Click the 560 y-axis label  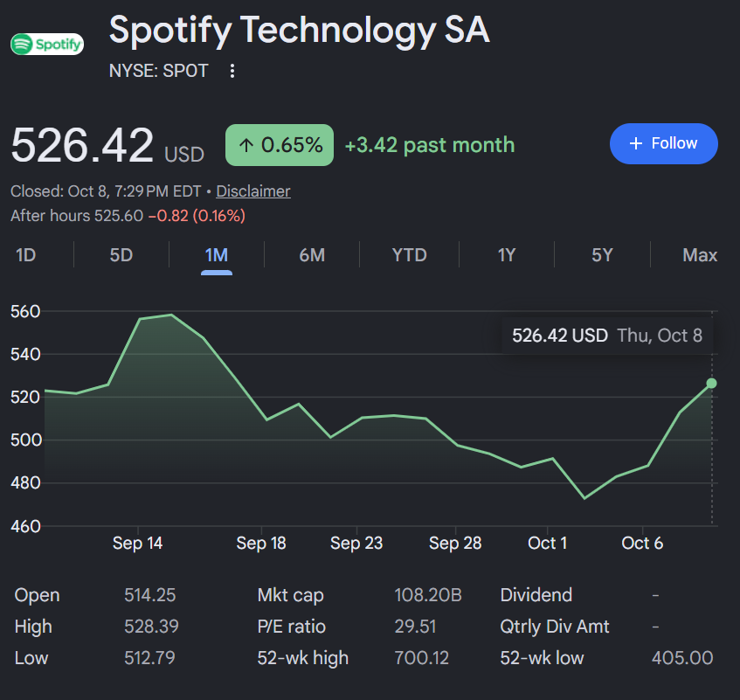pyautogui.click(x=25, y=311)
